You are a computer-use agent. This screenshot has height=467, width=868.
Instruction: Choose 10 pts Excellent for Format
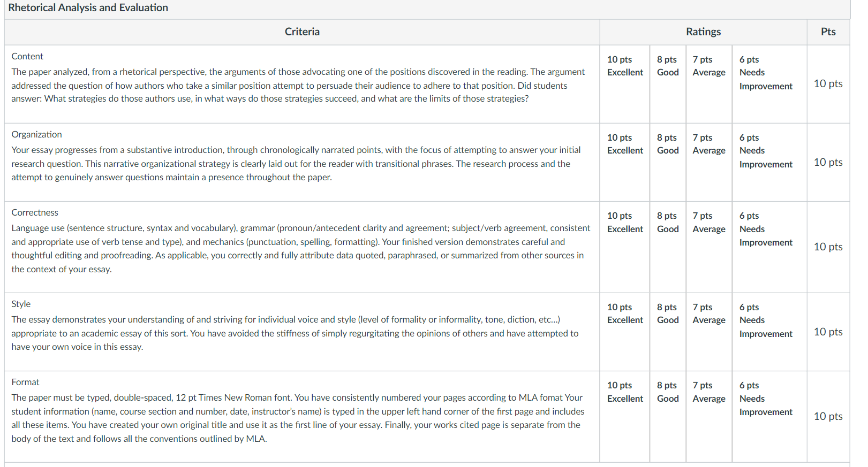tap(624, 416)
